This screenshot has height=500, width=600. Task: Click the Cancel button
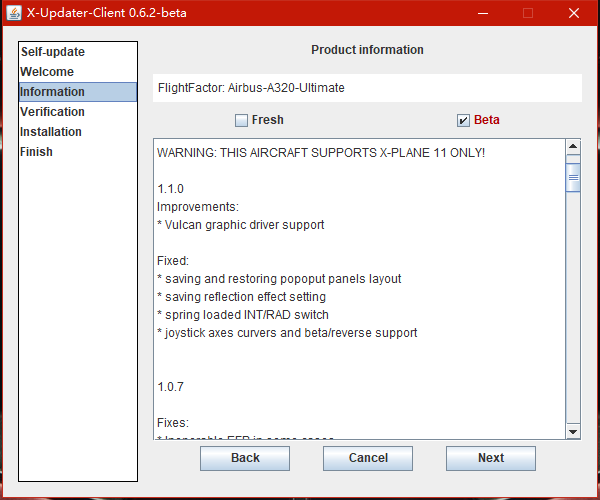click(368, 458)
